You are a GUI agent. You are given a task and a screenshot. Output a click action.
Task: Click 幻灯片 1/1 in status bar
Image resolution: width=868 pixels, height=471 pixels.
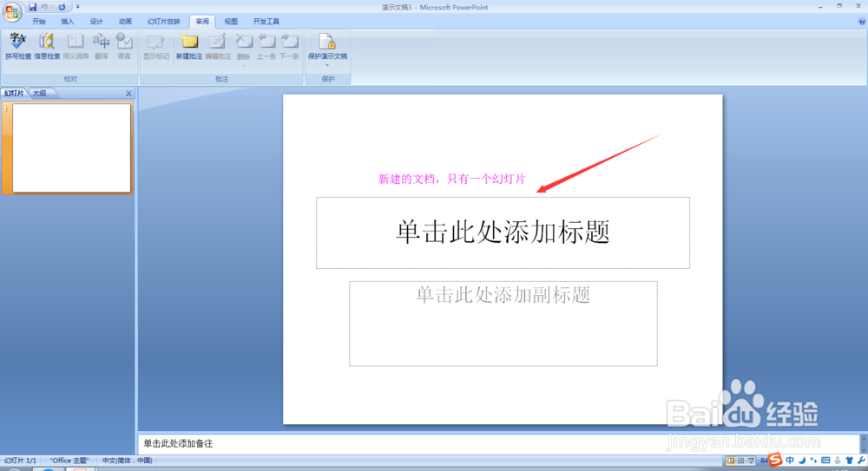click(20, 461)
